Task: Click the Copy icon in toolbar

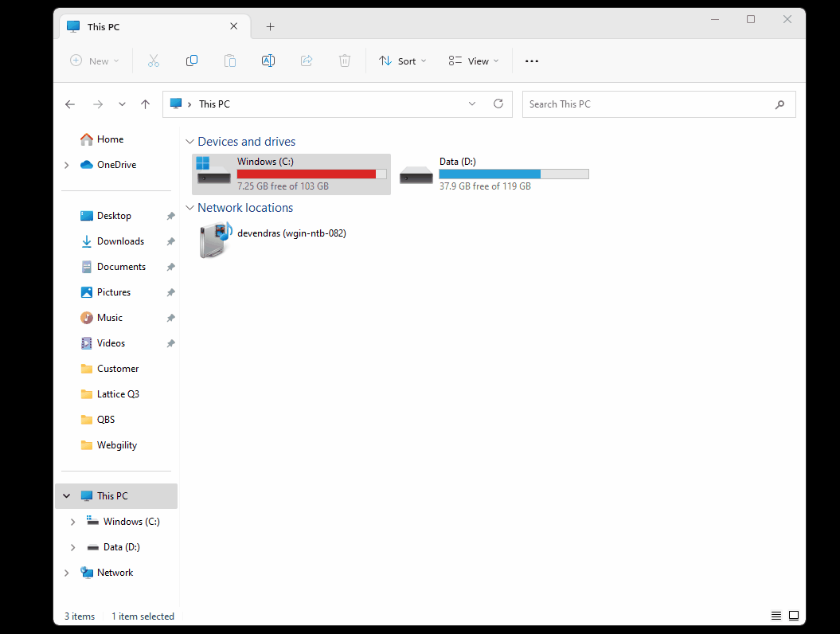Action: click(x=192, y=61)
